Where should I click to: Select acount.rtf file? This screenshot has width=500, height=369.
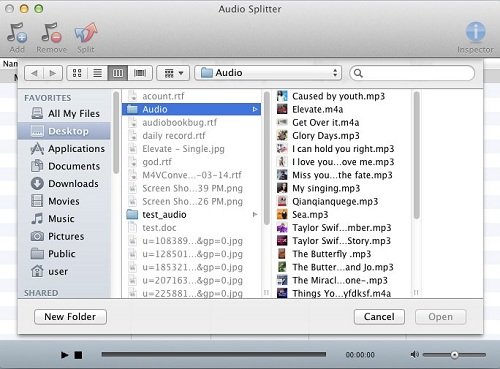point(191,96)
